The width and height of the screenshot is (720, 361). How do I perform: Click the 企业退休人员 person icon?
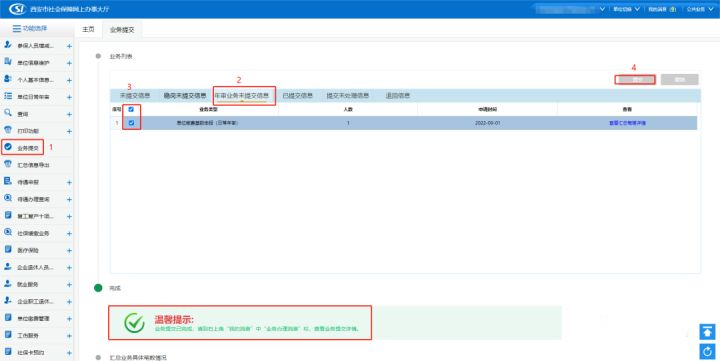(8, 266)
